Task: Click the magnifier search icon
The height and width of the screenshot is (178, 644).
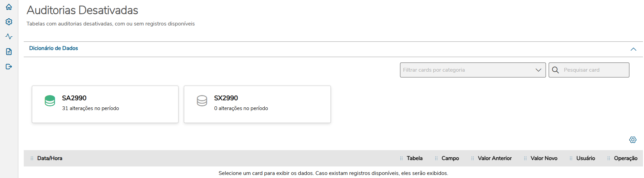Action: coord(555,70)
